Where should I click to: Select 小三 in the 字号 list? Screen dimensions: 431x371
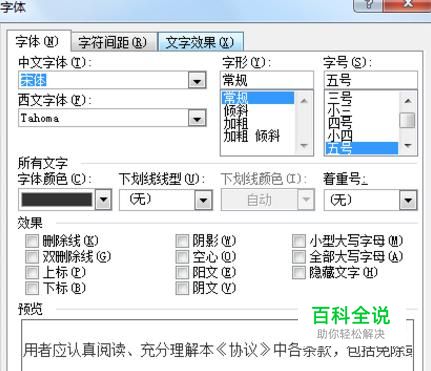tap(362, 110)
